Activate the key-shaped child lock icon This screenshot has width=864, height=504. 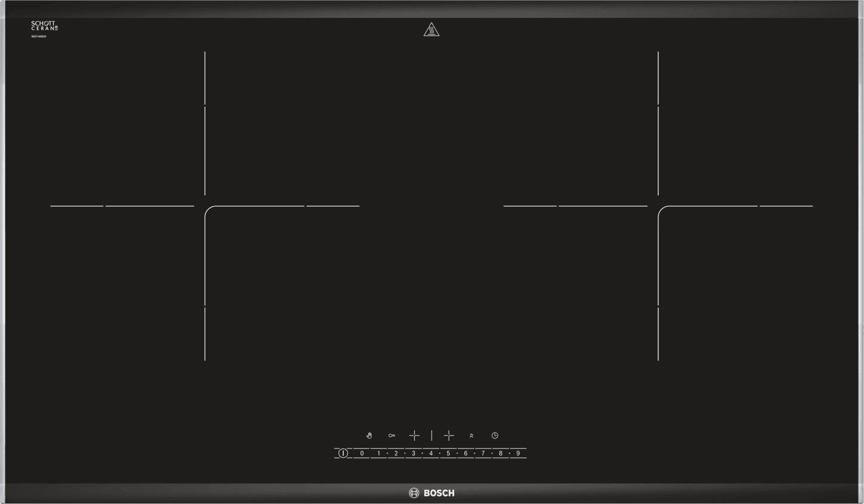coord(391,435)
